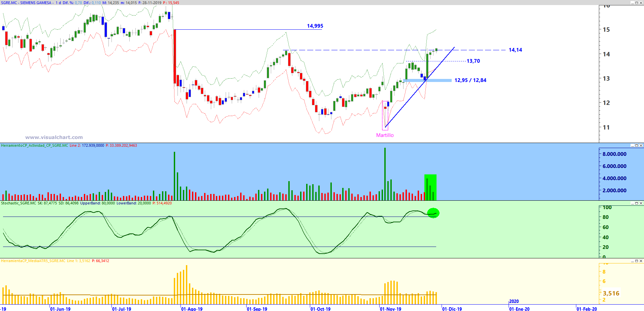Image resolution: width=644 pixels, height=311 pixels.
Task: Click the 6.000.000 volume axis value
Action: 615,166
